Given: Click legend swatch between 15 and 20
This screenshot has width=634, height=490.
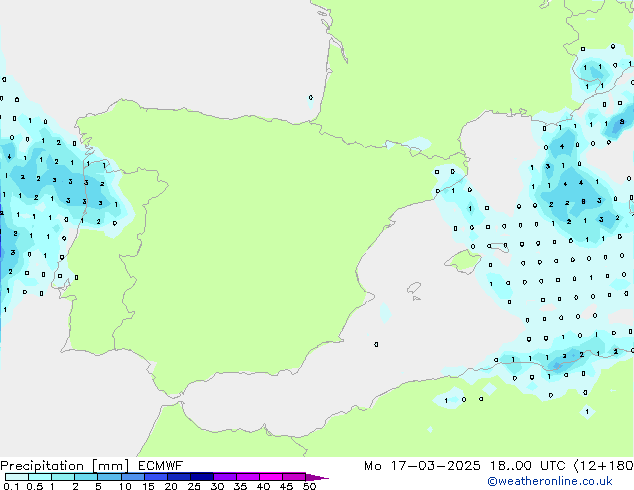Looking at the screenshot, I should tap(159, 478).
